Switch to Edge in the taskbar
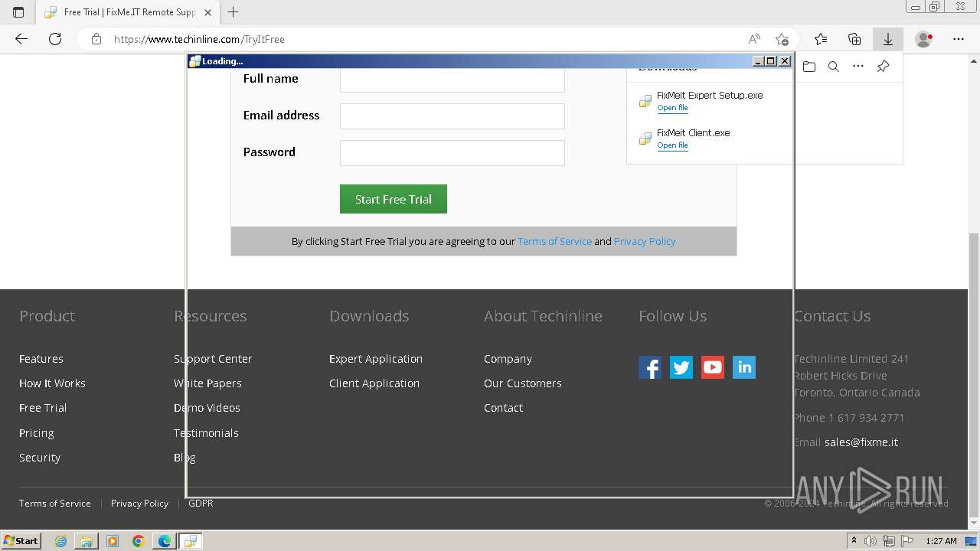The width and height of the screenshot is (980, 551). 164,541
